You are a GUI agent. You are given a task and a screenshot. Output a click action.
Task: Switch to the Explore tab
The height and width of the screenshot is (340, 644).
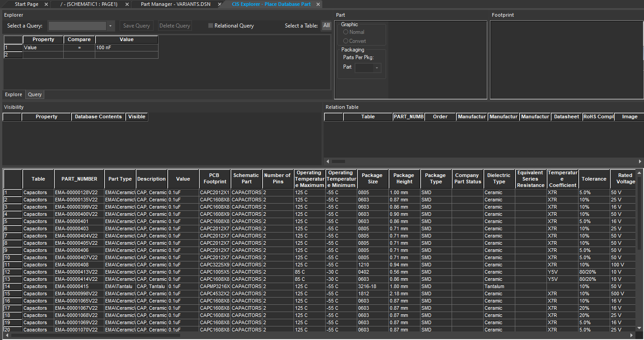click(13, 94)
